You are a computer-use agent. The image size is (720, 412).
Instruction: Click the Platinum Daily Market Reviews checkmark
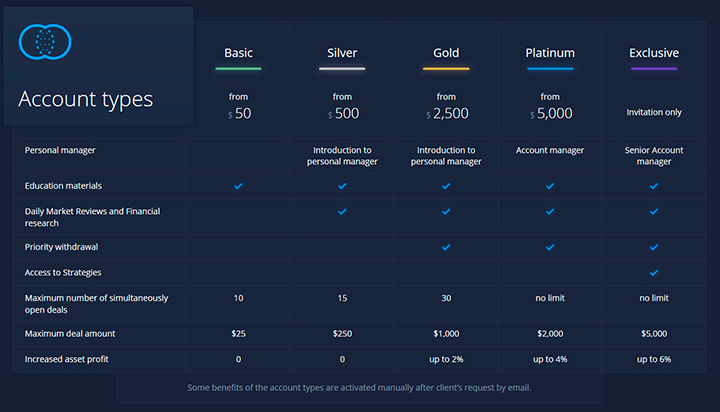[x=550, y=212]
